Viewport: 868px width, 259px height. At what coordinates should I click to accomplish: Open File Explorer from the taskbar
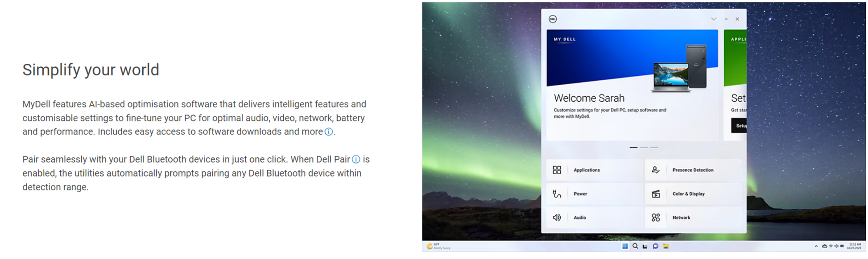[x=665, y=247]
